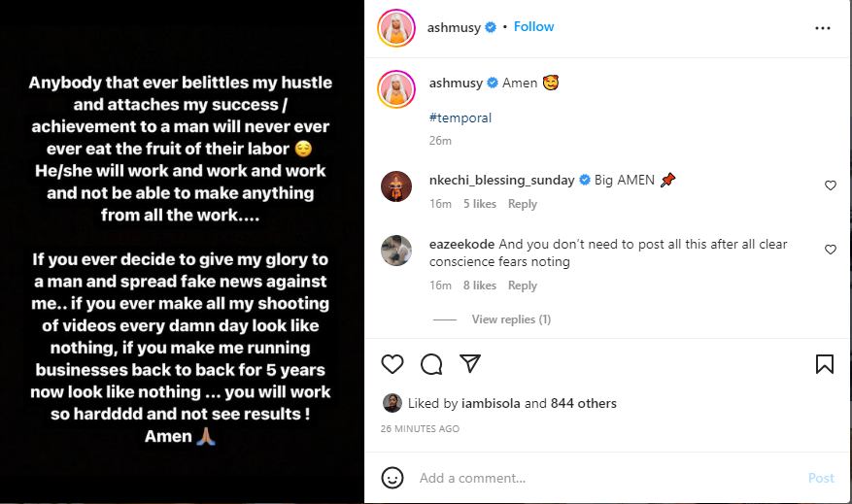Open the three-dot more options menu
Image resolution: width=852 pixels, height=504 pixels.
click(823, 28)
